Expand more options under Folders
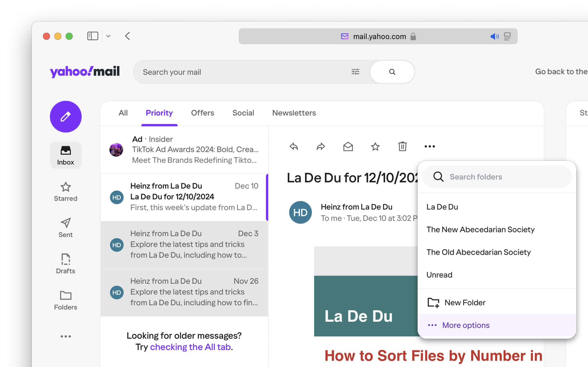The image size is (588, 367). (65, 336)
